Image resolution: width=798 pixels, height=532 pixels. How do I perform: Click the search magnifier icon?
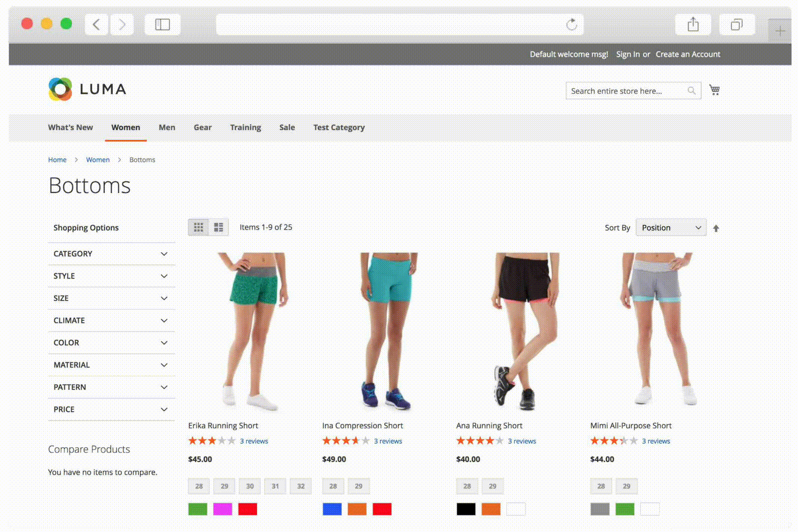[692, 91]
